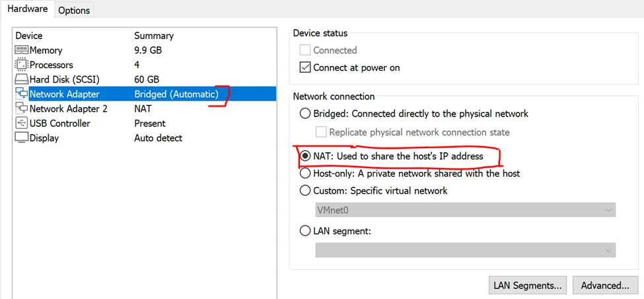The image size is (644, 299).
Task: Click the Hard Disk (SCSI) icon
Action: [21, 79]
